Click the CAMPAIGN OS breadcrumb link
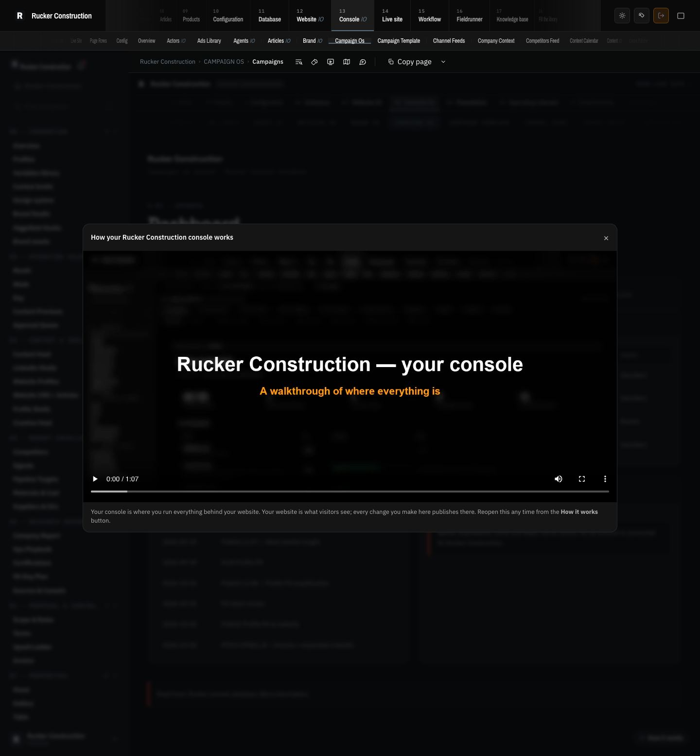 point(224,62)
